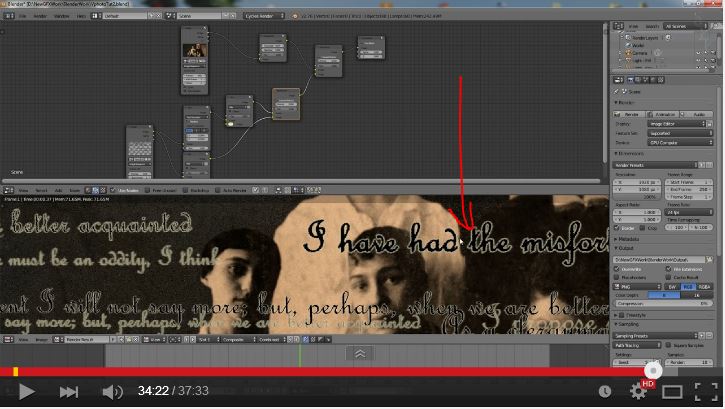Select RenderLayers in the outliner

(644, 37)
